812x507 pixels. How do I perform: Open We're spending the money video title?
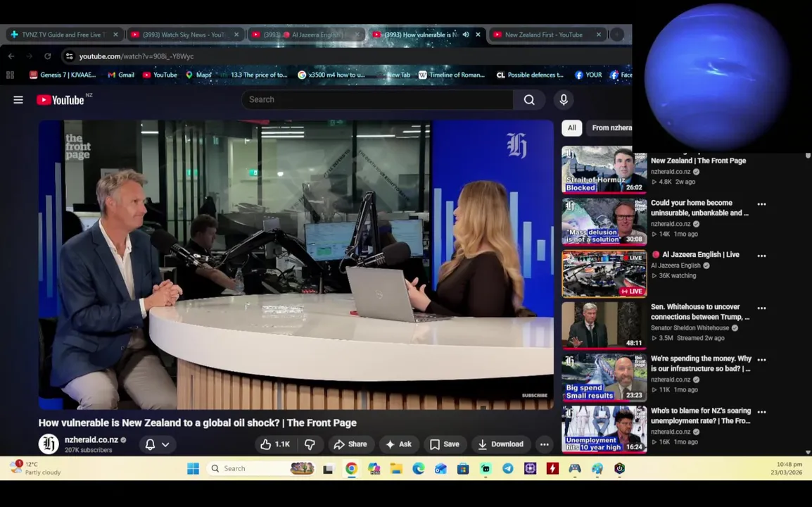(x=701, y=363)
